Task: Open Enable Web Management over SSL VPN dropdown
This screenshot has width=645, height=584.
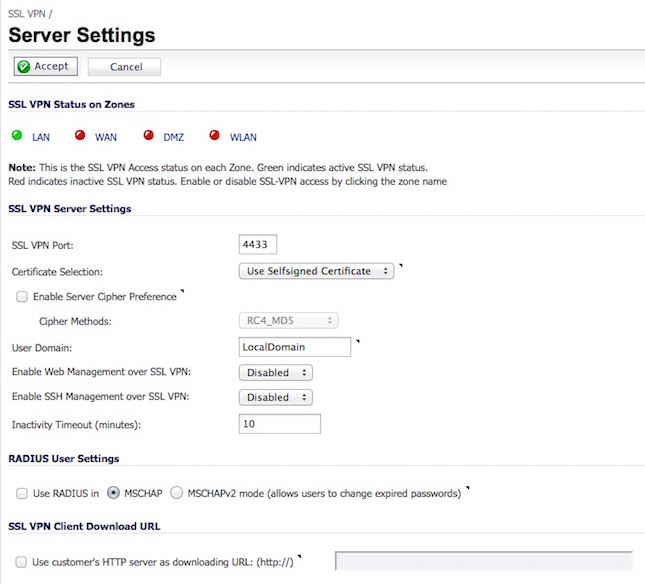Action: [x=276, y=373]
